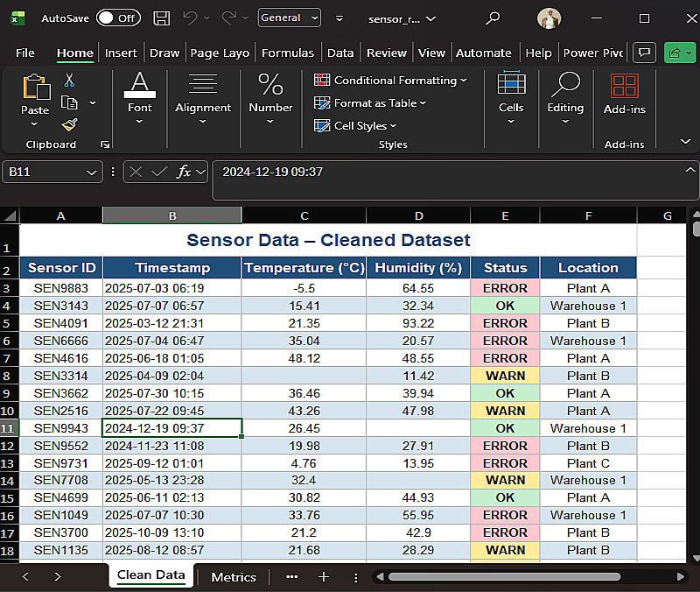
Task: Expand the Conditional Formatting dropdown
Action: (389, 80)
